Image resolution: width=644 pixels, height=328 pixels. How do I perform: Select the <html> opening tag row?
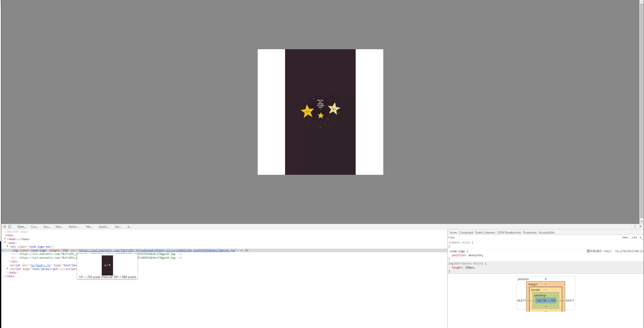(10, 235)
